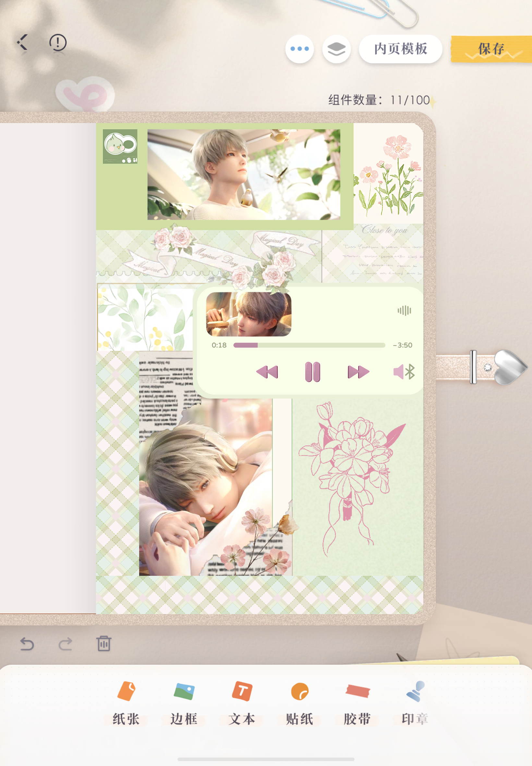Open the three-dot more options menu
This screenshot has height=766, width=532.
299,49
